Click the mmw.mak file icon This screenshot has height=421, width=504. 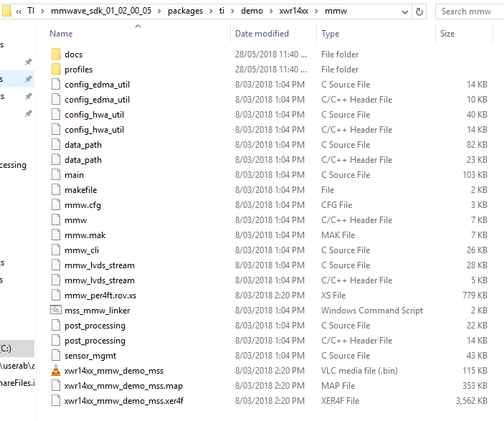click(x=56, y=235)
